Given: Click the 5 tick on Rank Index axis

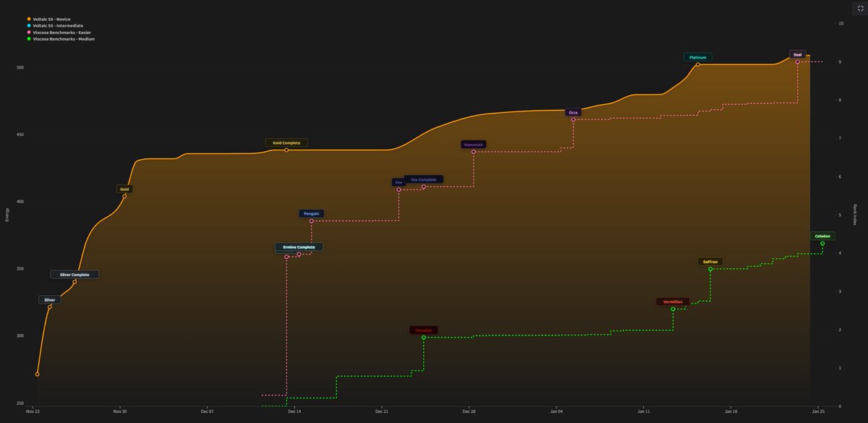Looking at the screenshot, I should pyautogui.click(x=839, y=215).
